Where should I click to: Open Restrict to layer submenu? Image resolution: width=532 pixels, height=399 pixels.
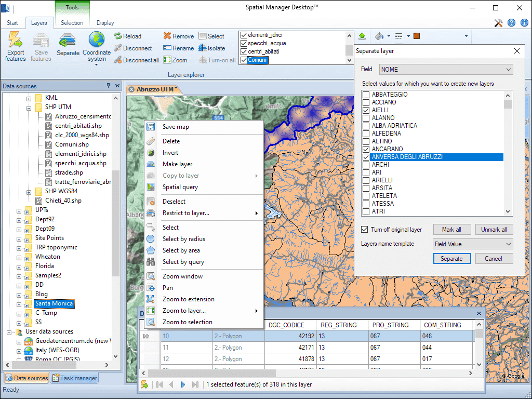204,213
